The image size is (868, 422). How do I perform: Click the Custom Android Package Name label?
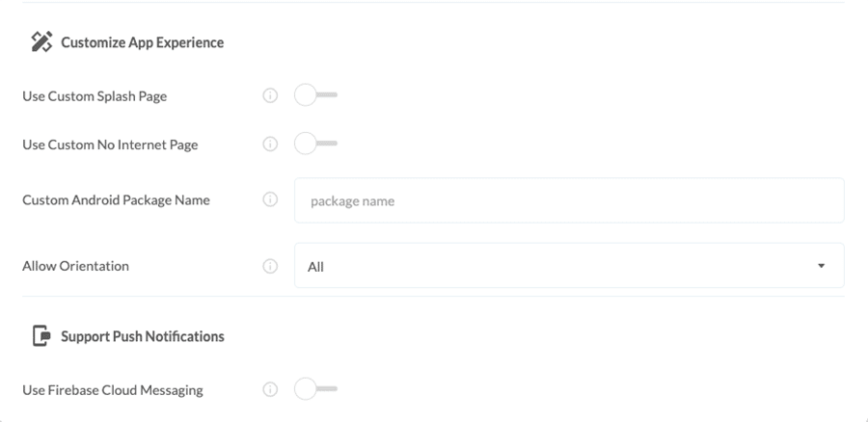tap(116, 200)
